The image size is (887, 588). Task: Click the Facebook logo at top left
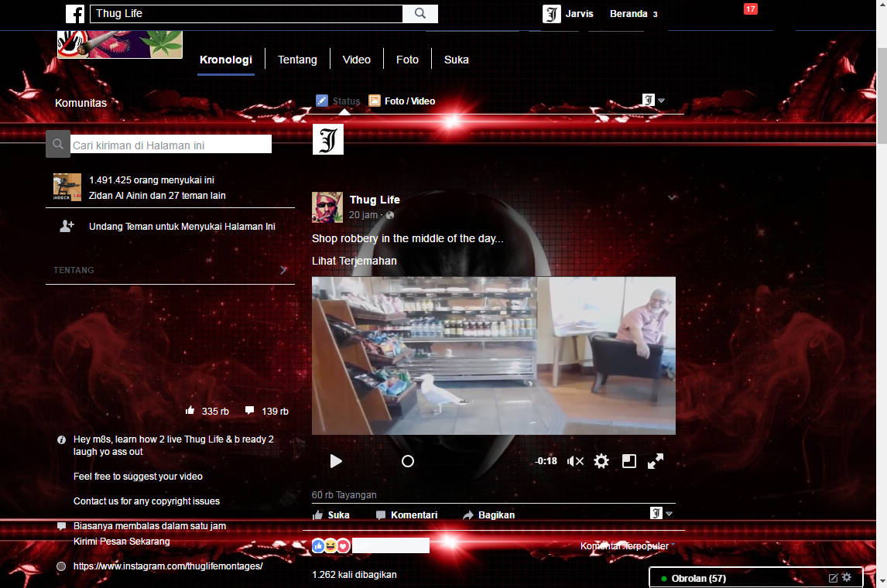pos(74,13)
